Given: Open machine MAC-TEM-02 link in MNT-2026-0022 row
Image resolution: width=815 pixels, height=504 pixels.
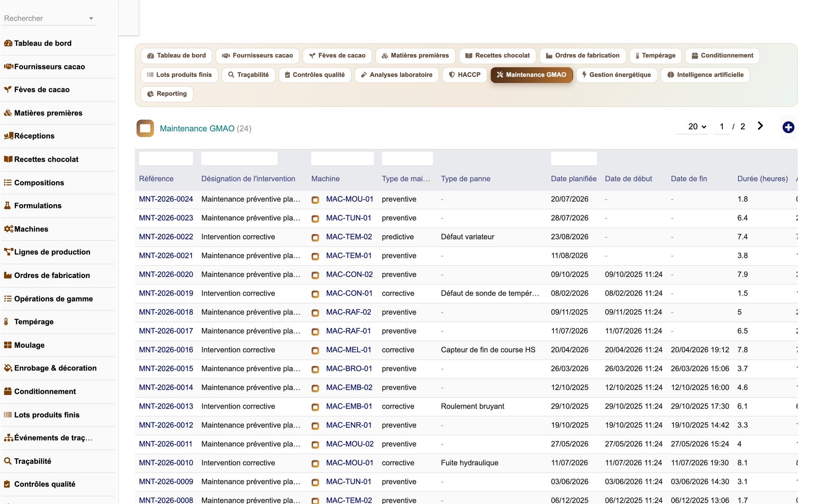Looking at the screenshot, I should point(349,237).
